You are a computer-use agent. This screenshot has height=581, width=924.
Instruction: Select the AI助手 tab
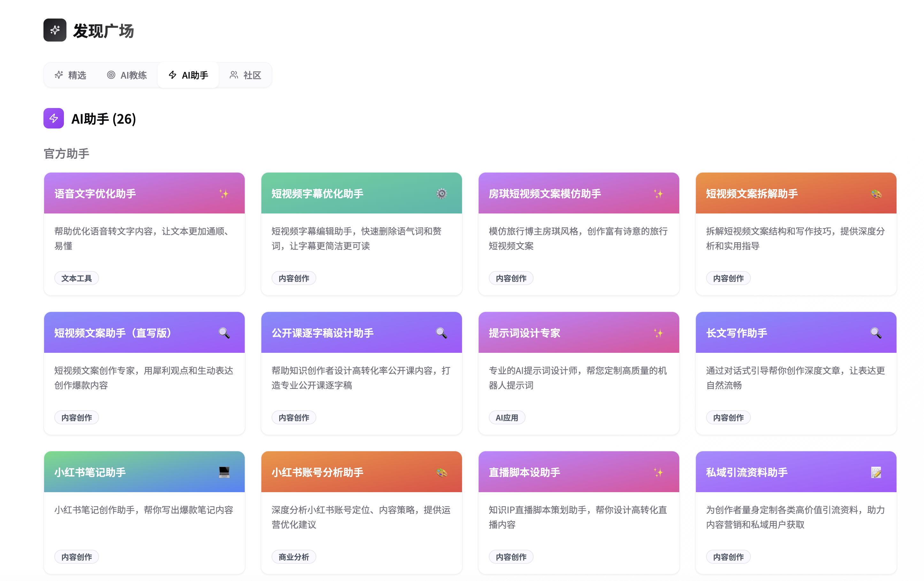pyautogui.click(x=189, y=75)
